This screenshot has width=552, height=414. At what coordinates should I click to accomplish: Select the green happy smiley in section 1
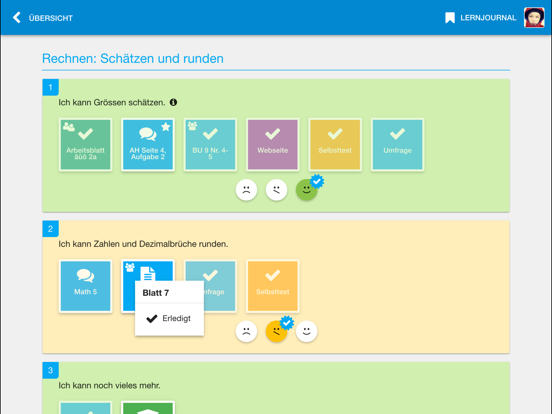[x=307, y=190]
